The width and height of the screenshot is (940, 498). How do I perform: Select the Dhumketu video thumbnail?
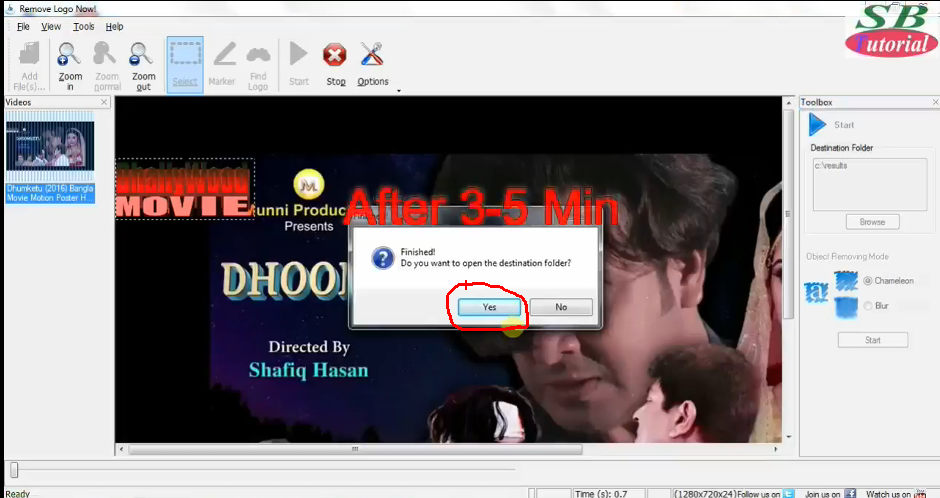[x=50, y=145]
